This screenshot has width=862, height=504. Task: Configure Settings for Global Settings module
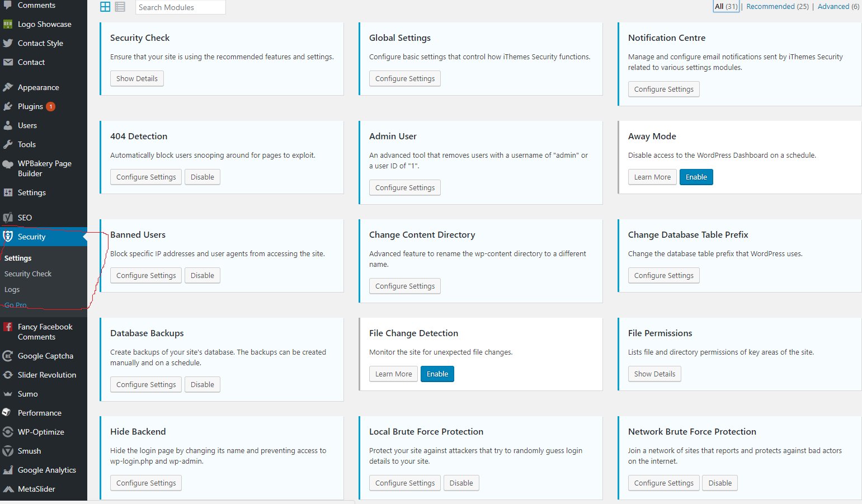click(x=405, y=79)
